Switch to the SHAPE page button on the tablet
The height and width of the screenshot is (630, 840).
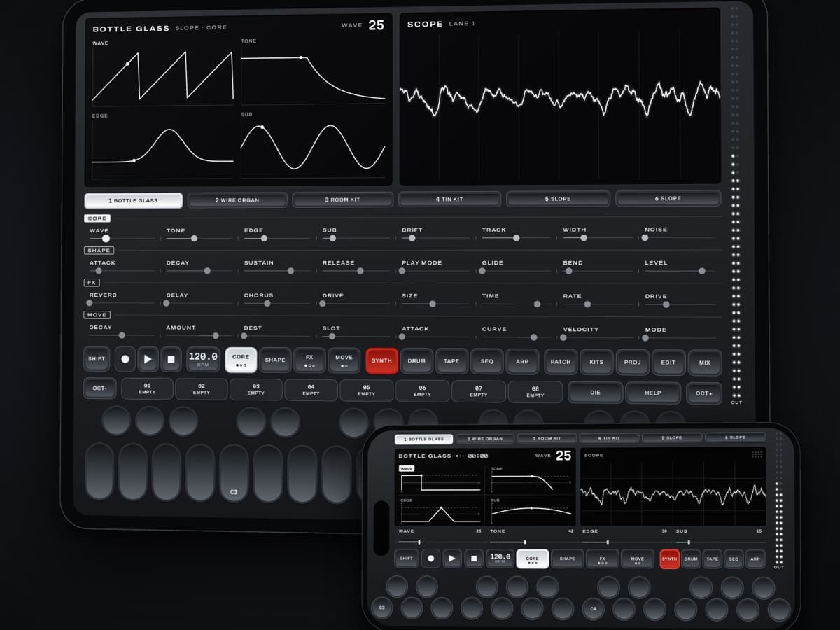[275, 360]
